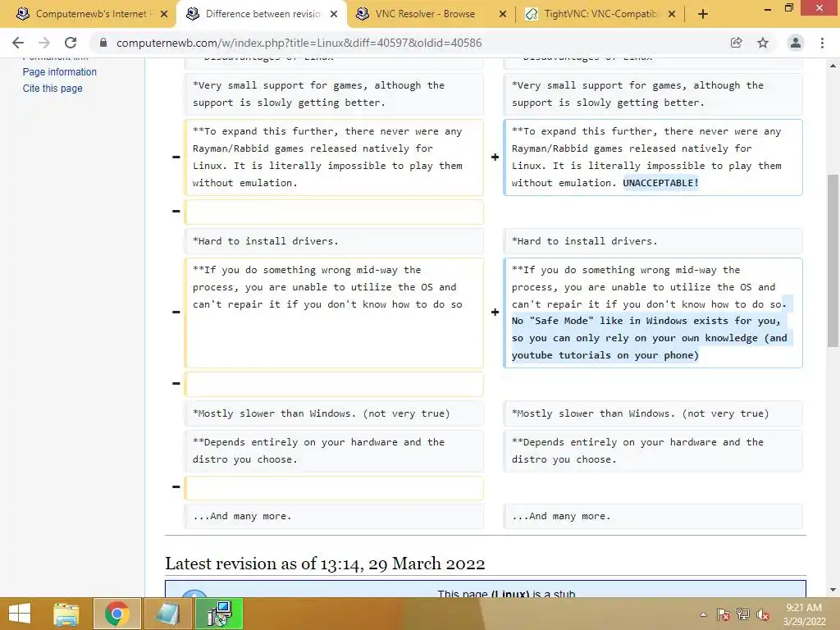Click the page scrollbar up arrow
The width and height of the screenshot is (840, 630).
pyautogui.click(x=833, y=66)
